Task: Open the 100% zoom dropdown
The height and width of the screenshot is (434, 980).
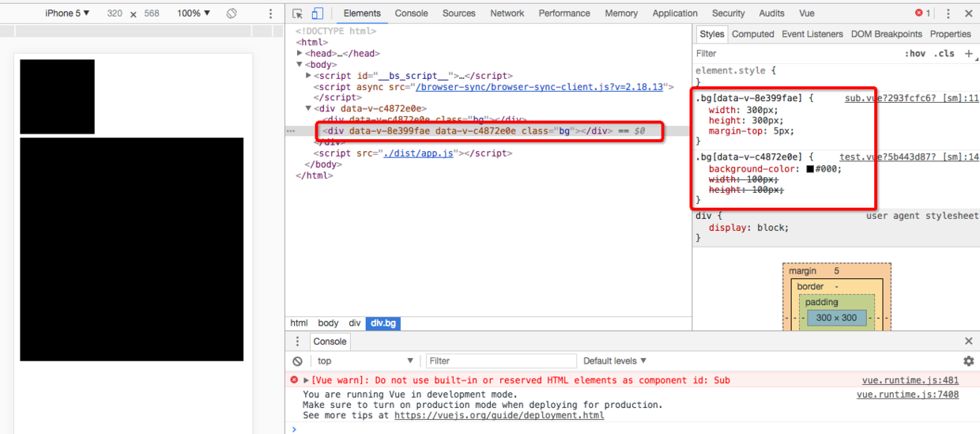Action: point(194,13)
